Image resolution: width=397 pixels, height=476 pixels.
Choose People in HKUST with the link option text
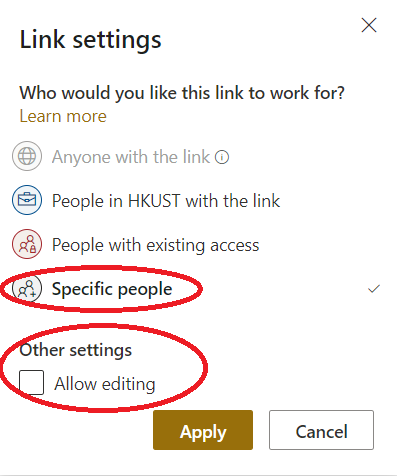[166, 201]
